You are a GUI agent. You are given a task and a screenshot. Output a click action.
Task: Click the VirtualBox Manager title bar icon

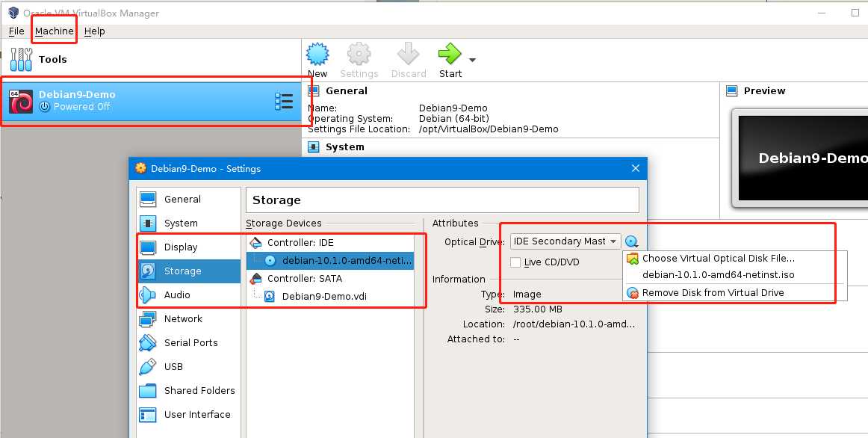coord(13,12)
